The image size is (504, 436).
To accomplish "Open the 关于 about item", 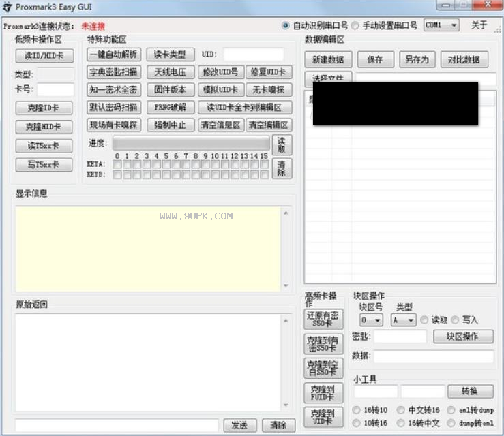I will click(x=479, y=25).
